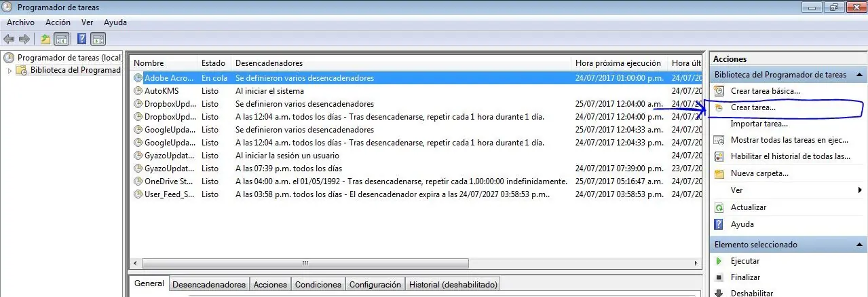868x297 pixels.
Task: Switch to the Configuración tab
Action: pos(376,285)
